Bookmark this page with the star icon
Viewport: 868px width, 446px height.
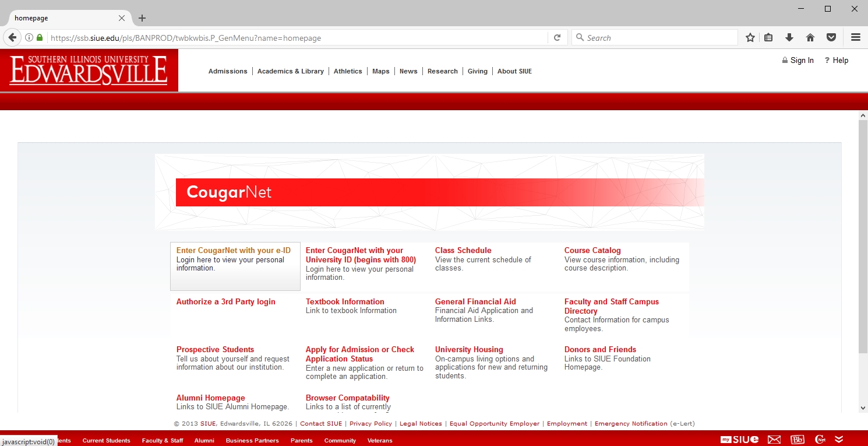point(750,37)
